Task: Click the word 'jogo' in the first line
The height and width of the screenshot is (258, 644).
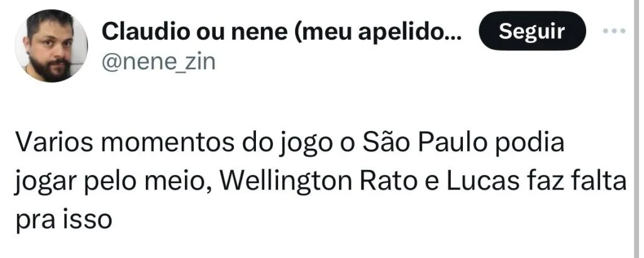Action: (306, 144)
